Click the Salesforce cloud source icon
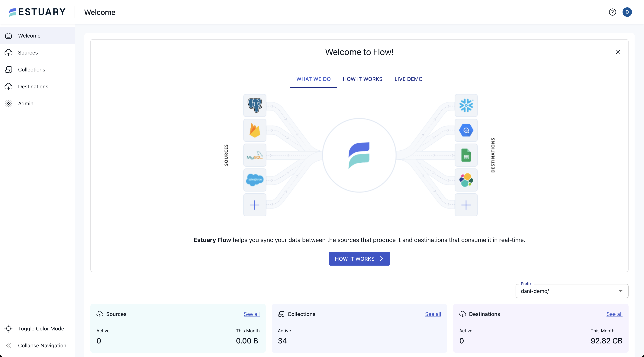 (255, 180)
